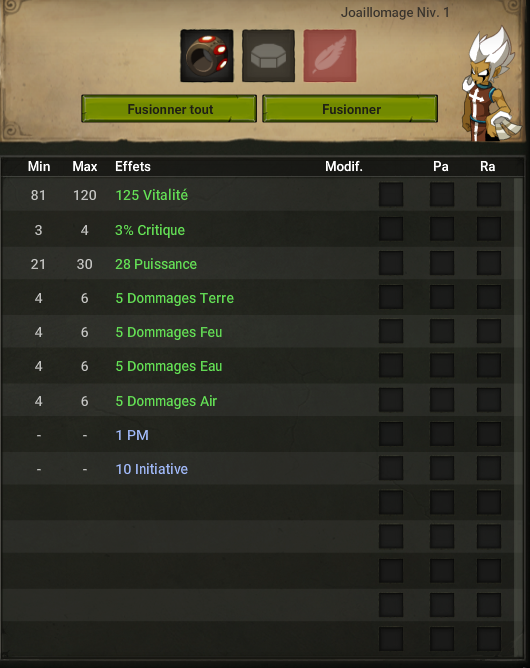The width and height of the screenshot is (530, 668).
Task: Click Pa slot for 5 Dommages Terre
Action: [442, 297]
